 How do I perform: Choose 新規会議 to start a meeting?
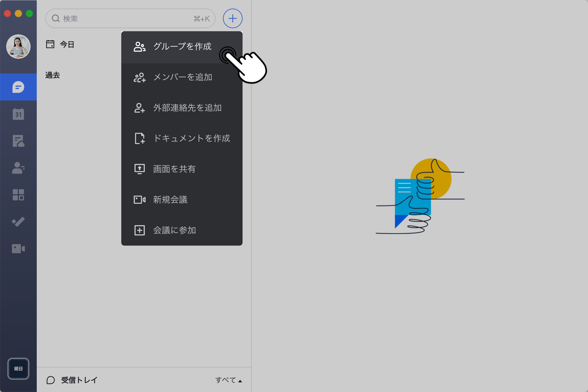coord(171,200)
